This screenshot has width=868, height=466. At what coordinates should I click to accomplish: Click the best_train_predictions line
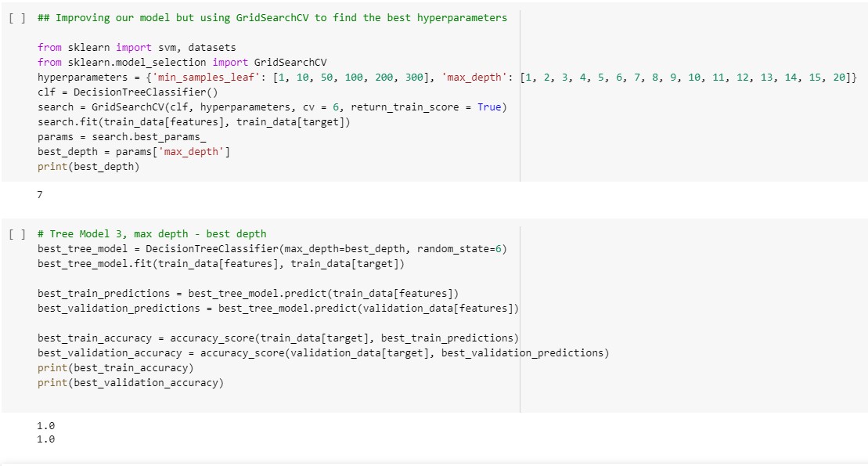pyautogui.click(x=247, y=294)
